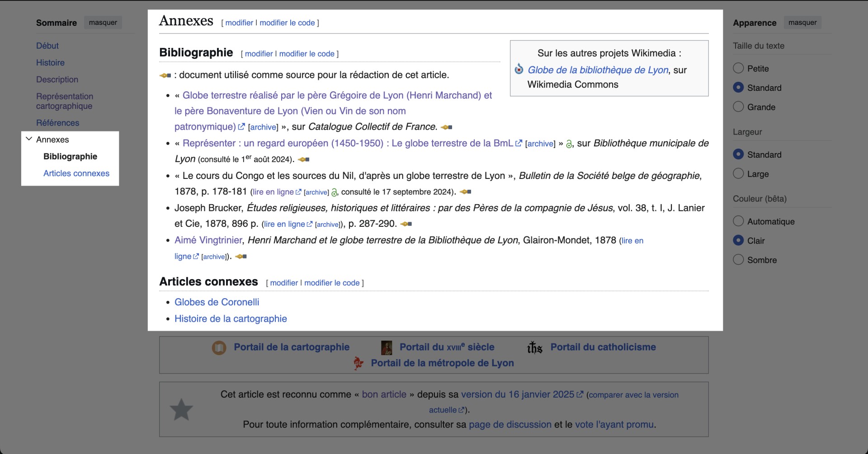Open the Bibliographie entry in the Sommaire
The width and height of the screenshot is (868, 454).
tap(70, 156)
